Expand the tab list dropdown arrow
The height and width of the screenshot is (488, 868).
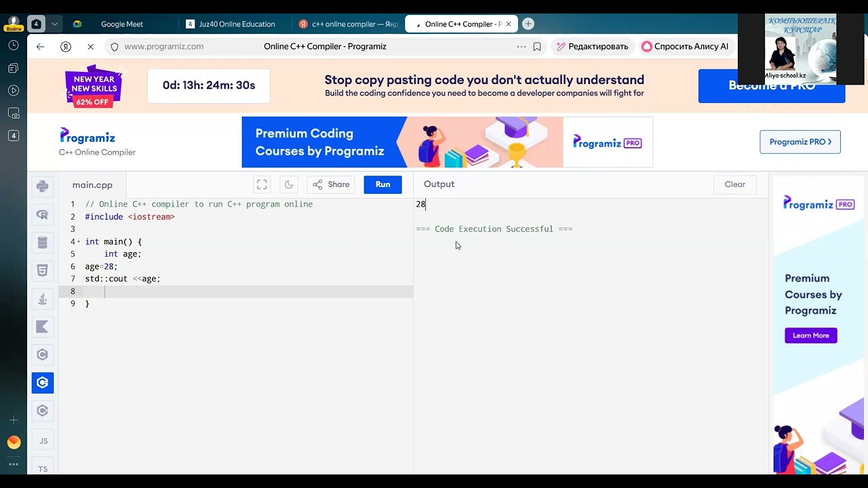54,24
